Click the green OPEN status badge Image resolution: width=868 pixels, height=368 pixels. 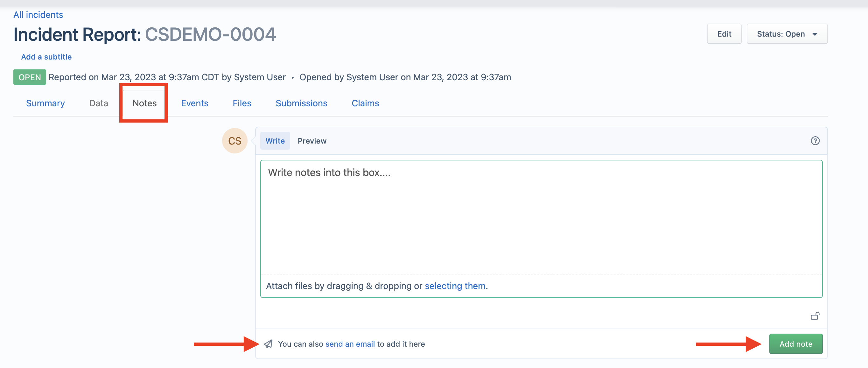[30, 77]
